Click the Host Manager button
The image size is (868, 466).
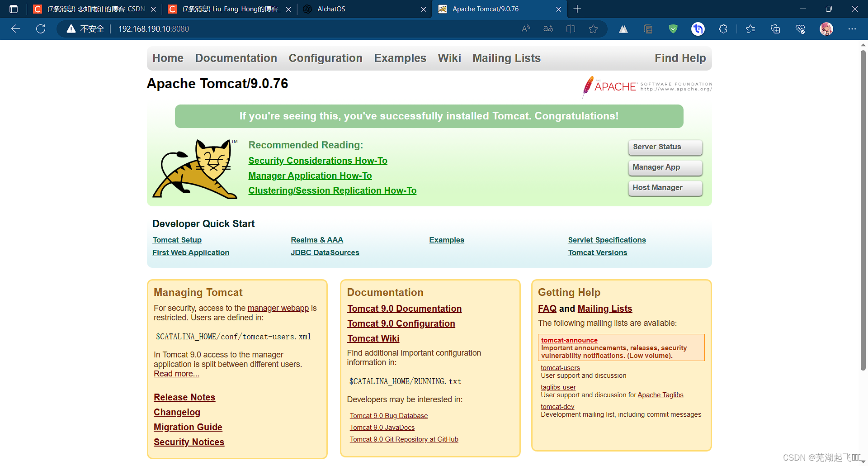(x=665, y=188)
